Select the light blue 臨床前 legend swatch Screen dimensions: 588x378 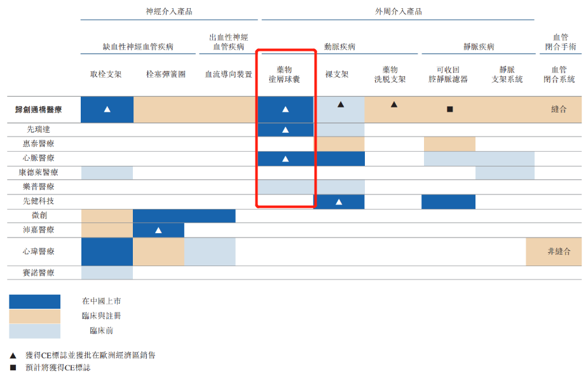pyautogui.click(x=34, y=330)
